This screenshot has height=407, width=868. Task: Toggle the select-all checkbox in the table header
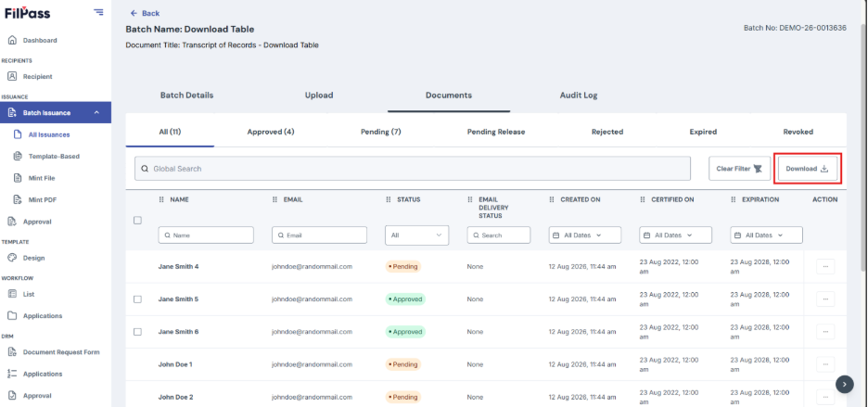point(138,220)
